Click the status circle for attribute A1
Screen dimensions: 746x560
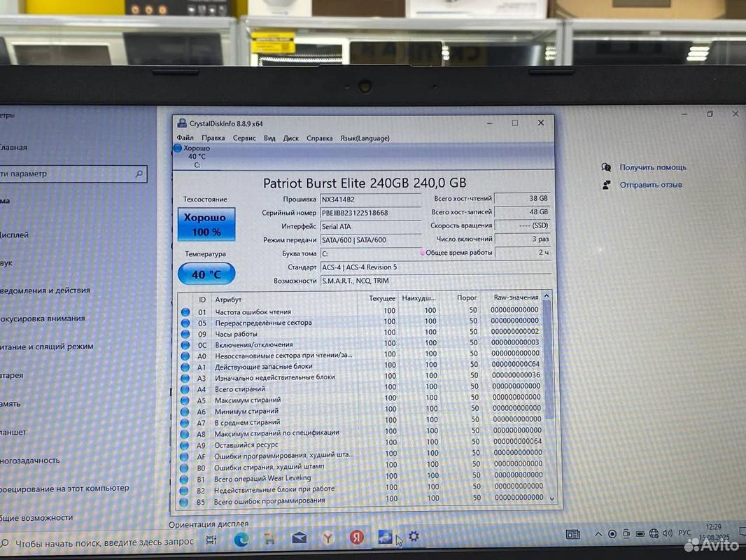click(x=185, y=367)
